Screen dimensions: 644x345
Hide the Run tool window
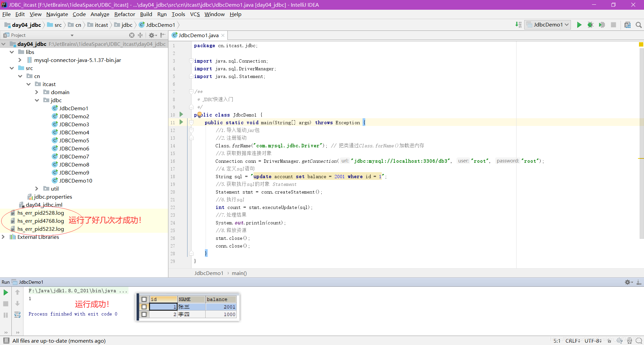(639, 282)
